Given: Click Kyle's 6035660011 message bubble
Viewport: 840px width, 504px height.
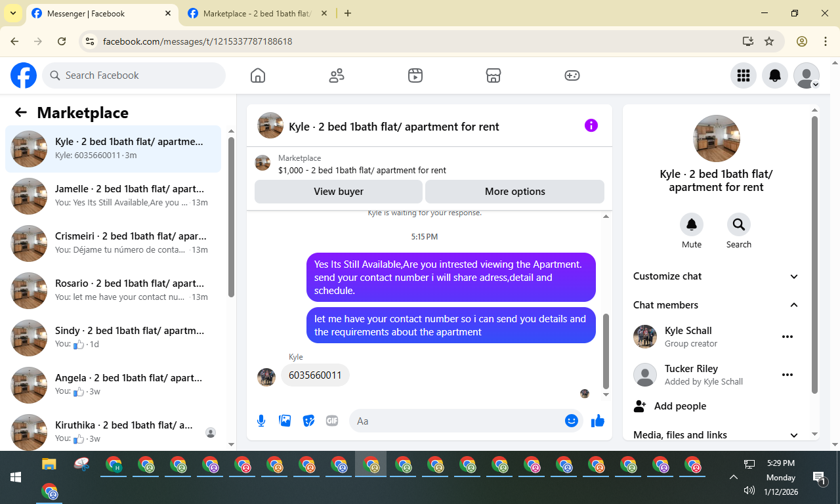Looking at the screenshot, I should coord(315,375).
